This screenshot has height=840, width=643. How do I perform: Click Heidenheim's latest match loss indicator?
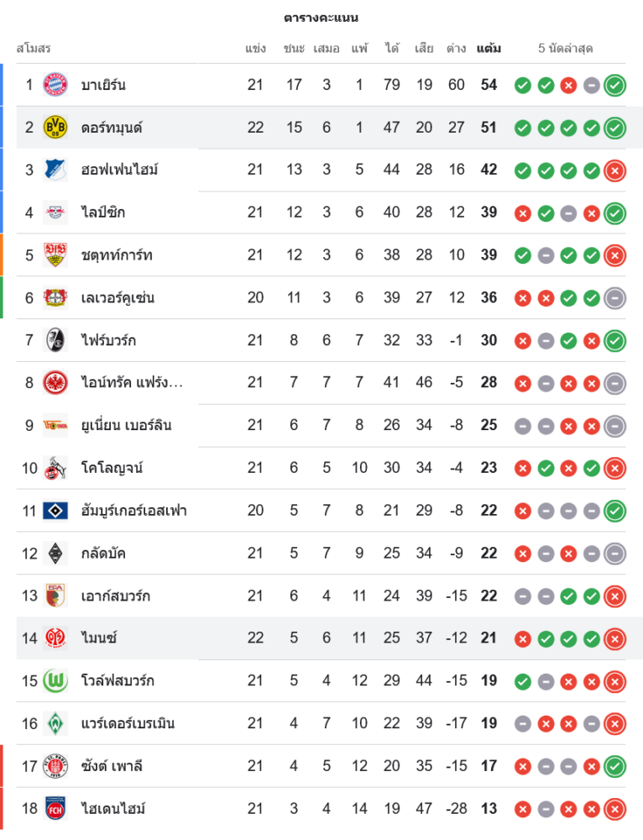coord(615,809)
